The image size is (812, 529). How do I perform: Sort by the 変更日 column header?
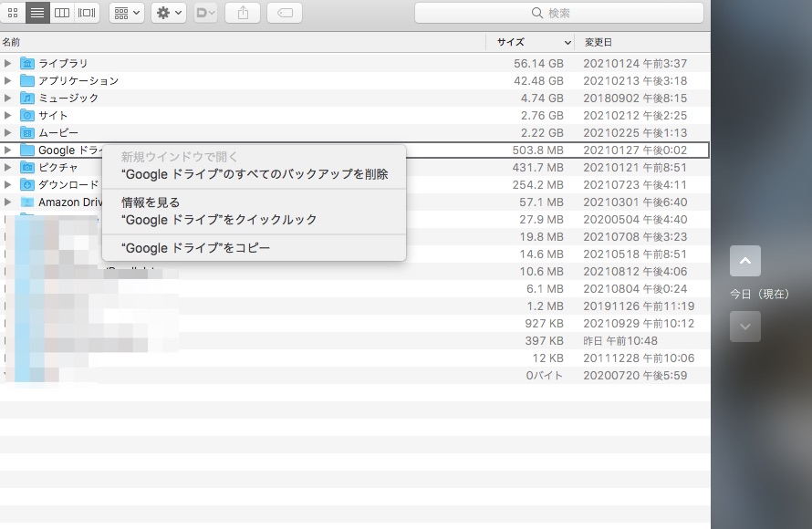[599, 42]
